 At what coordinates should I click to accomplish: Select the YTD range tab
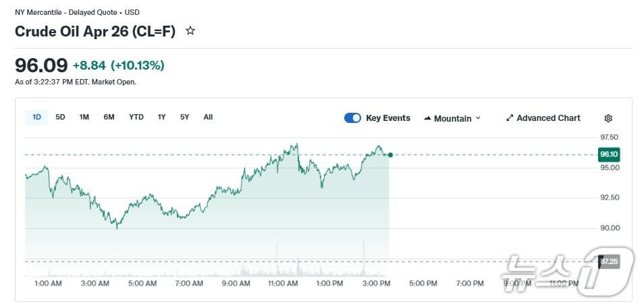(136, 117)
